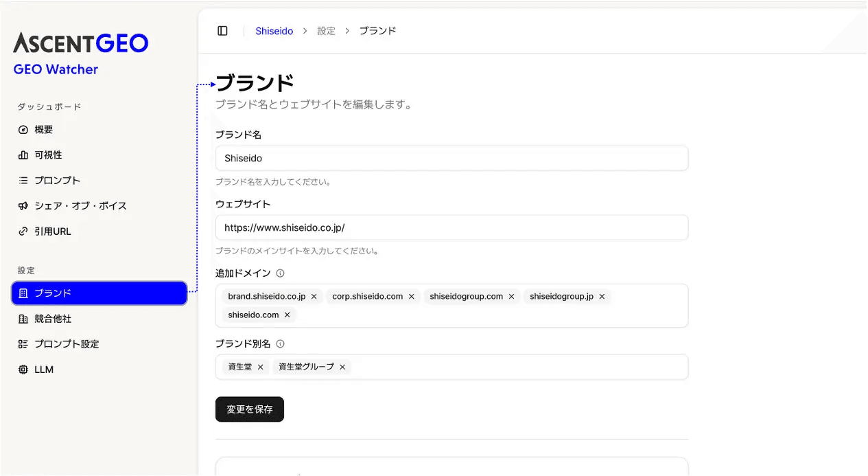
Task: Save changes with 変更を保存 button
Action: tap(250, 409)
